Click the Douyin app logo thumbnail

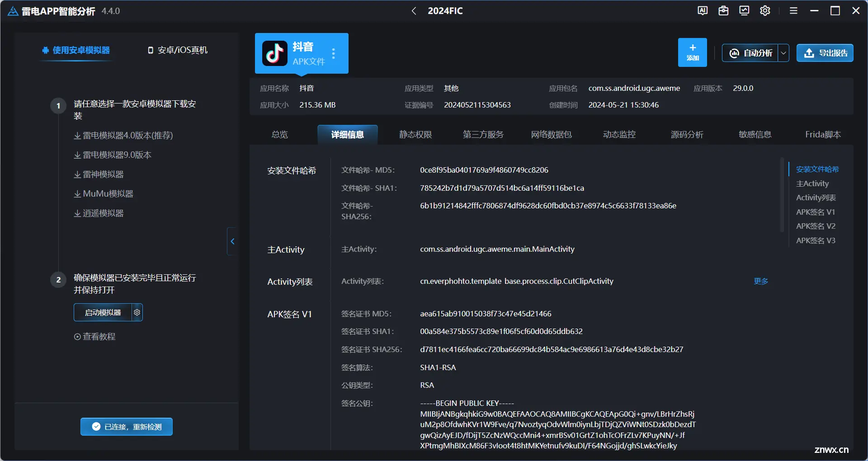274,53
